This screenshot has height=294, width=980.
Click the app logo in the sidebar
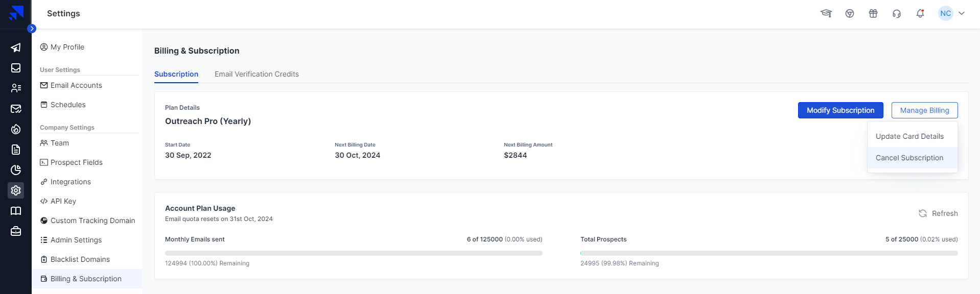tap(16, 13)
